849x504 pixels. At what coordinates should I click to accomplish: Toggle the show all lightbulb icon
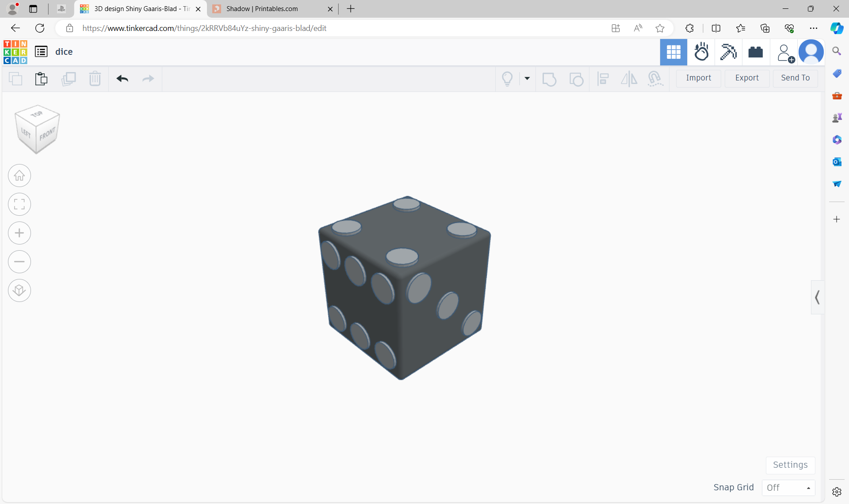point(507,79)
